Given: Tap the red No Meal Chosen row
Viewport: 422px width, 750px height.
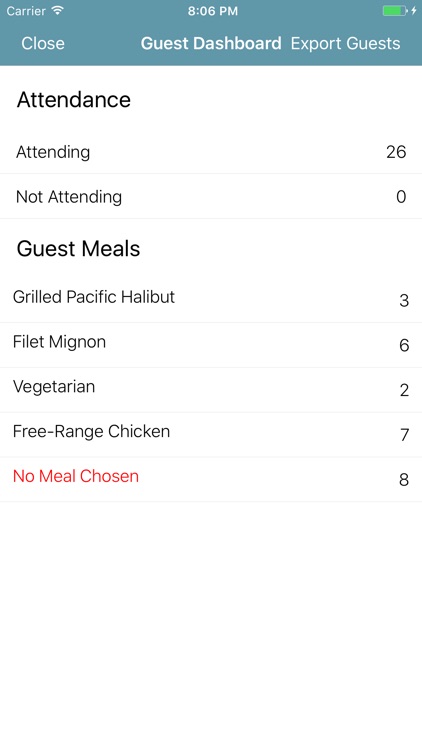Looking at the screenshot, I should click(x=211, y=479).
